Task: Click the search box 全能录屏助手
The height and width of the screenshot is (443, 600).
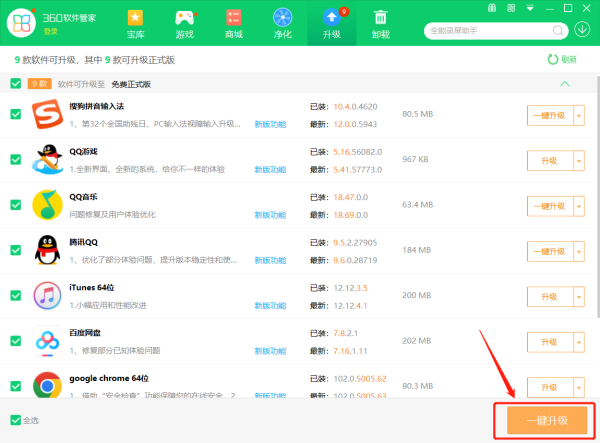Action: point(490,31)
